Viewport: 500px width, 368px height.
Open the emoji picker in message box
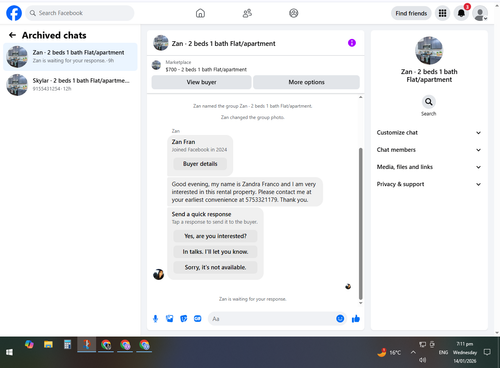coord(340,319)
